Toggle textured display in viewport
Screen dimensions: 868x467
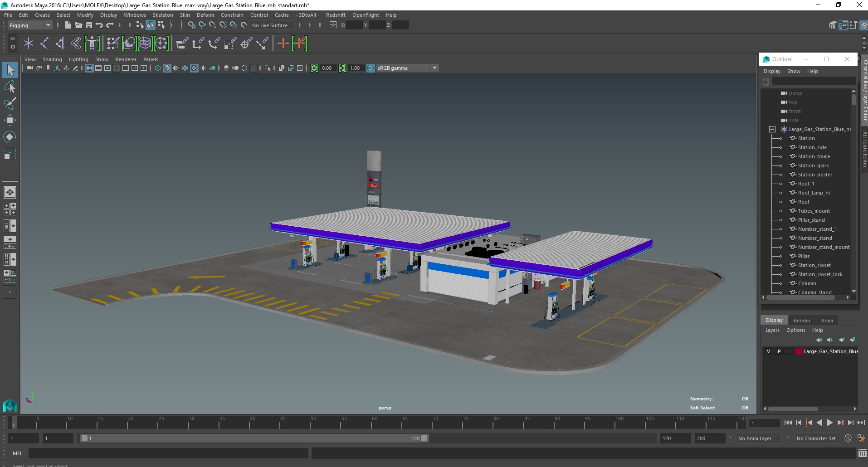click(194, 68)
